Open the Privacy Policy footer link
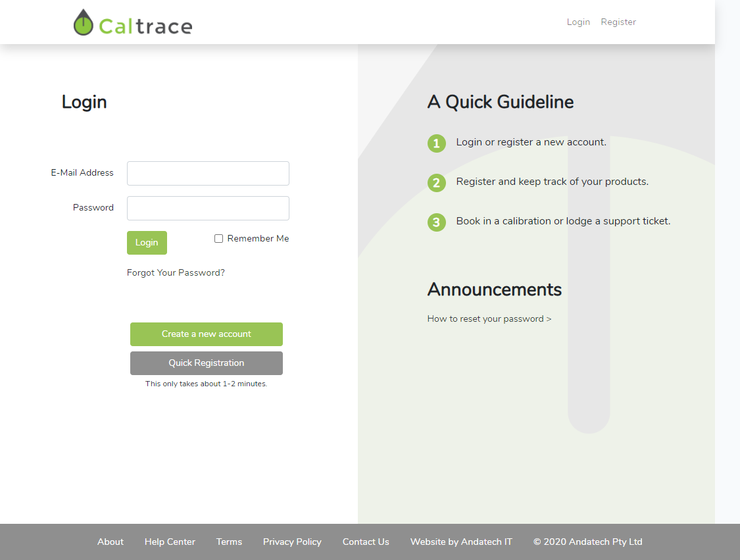This screenshot has width=740, height=560. tap(292, 542)
